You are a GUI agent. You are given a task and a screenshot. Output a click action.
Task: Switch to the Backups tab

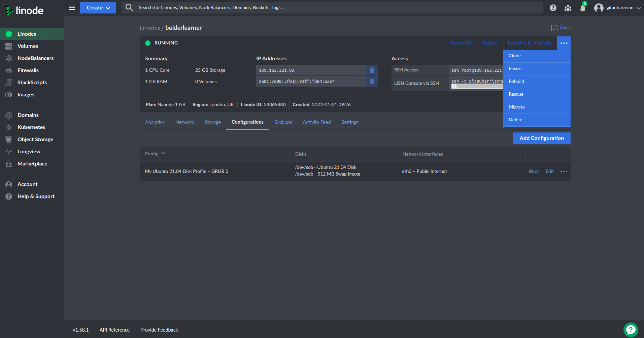point(283,122)
